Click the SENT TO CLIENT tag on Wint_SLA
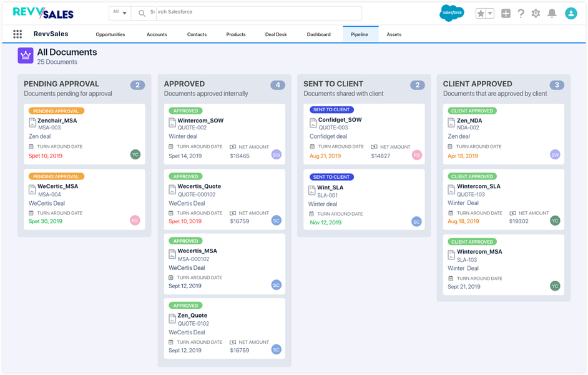This screenshot has width=588, height=375. 331,177
